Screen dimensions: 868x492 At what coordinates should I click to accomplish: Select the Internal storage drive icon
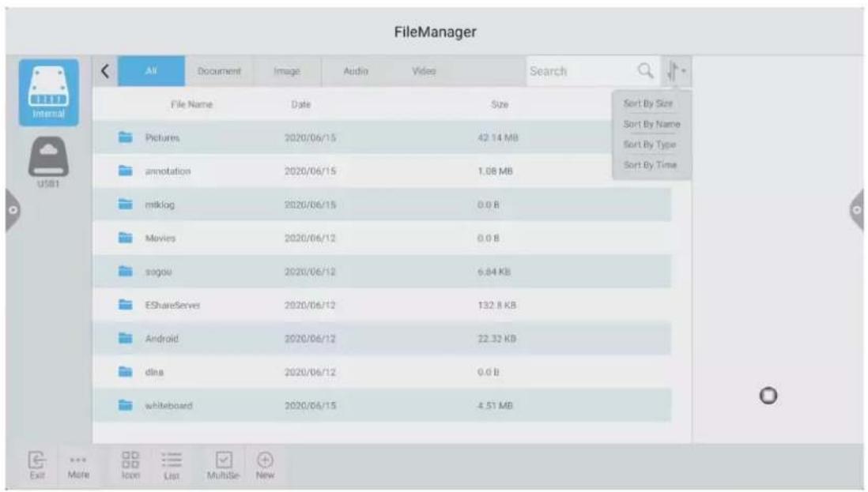click(49, 92)
